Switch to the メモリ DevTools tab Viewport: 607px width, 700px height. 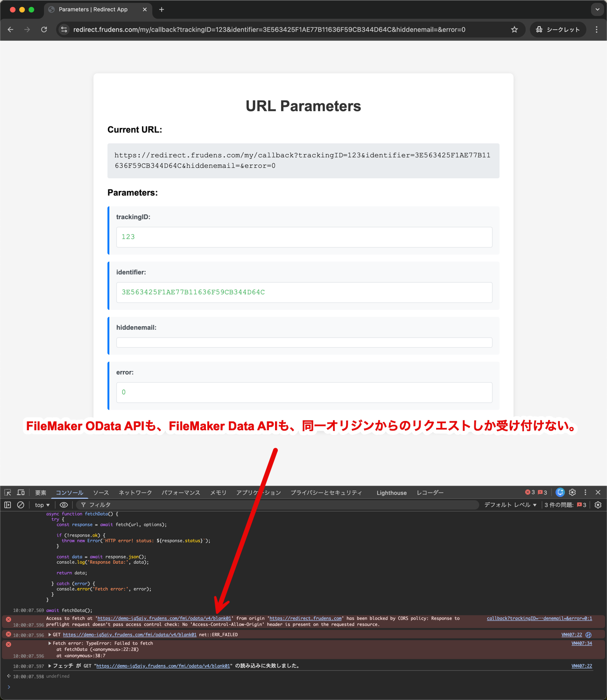tap(218, 493)
